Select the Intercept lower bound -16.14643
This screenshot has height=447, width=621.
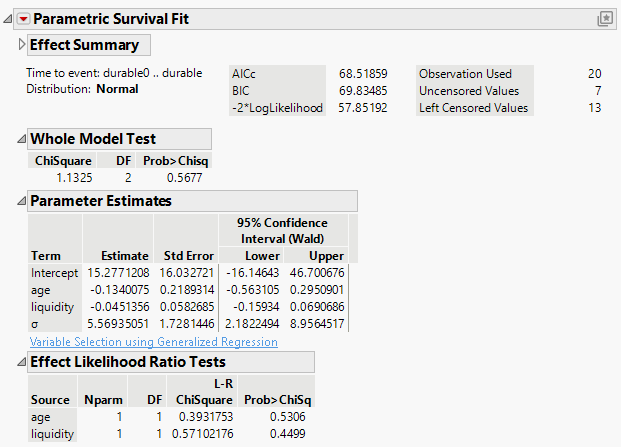(x=253, y=273)
